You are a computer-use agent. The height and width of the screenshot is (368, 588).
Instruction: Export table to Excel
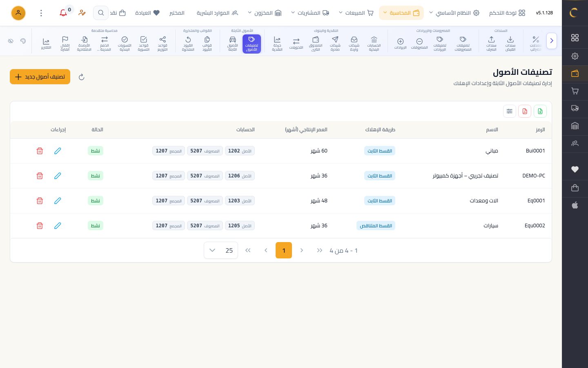(540, 111)
